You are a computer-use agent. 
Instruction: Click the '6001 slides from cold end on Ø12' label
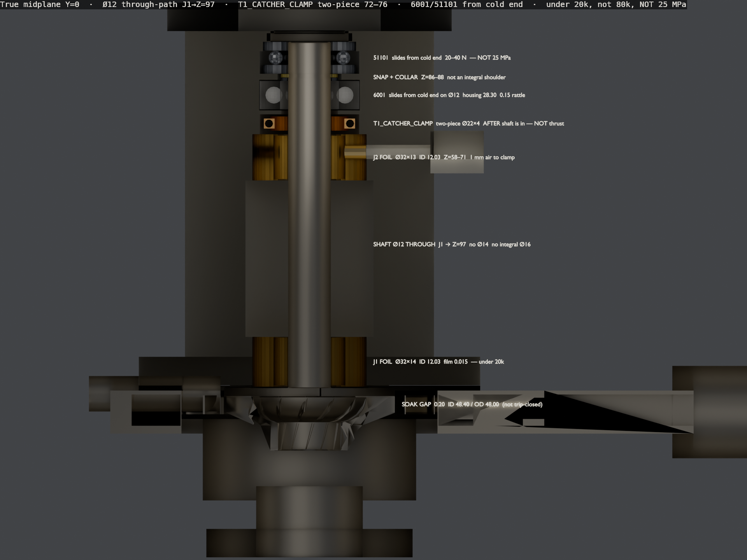click(x=449, y=95)
